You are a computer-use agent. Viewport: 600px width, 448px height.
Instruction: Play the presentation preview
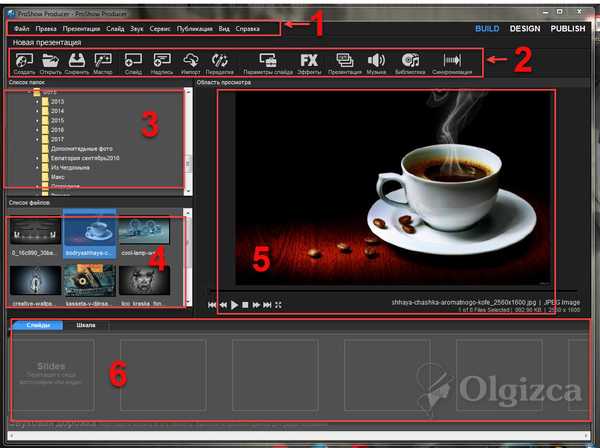click(234, 305)
